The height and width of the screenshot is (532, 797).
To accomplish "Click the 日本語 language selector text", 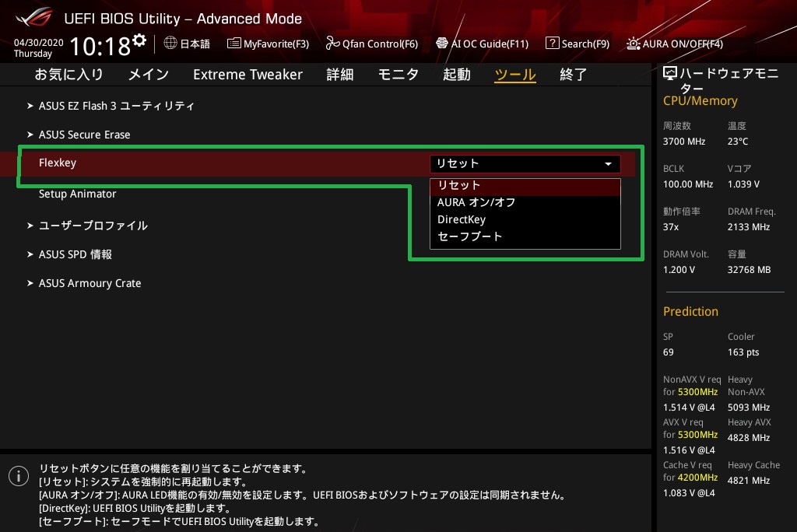I will pos(195,44).
